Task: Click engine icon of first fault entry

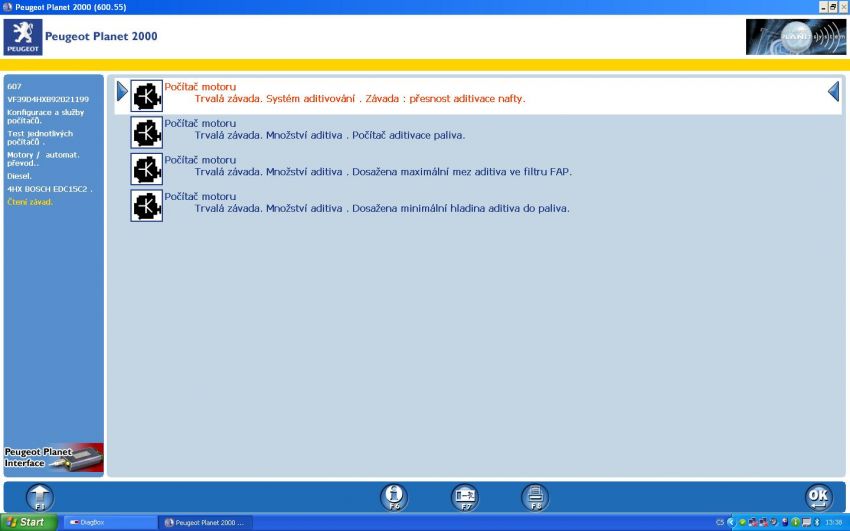Action: tap(147, 96)
